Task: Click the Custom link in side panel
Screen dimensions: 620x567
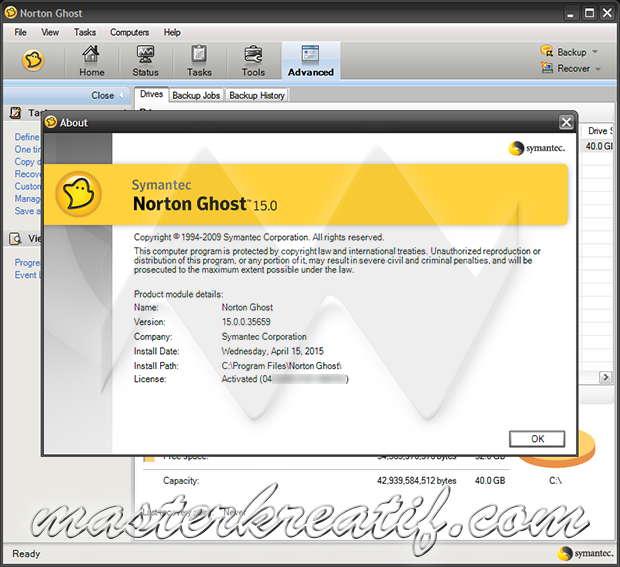Action: 27,186
